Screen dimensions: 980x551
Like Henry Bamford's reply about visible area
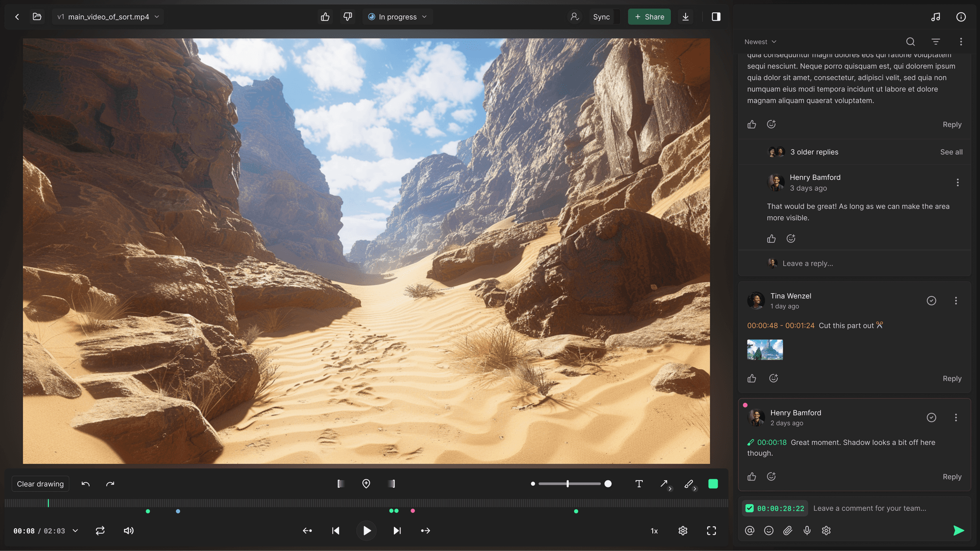coord(771,239)
